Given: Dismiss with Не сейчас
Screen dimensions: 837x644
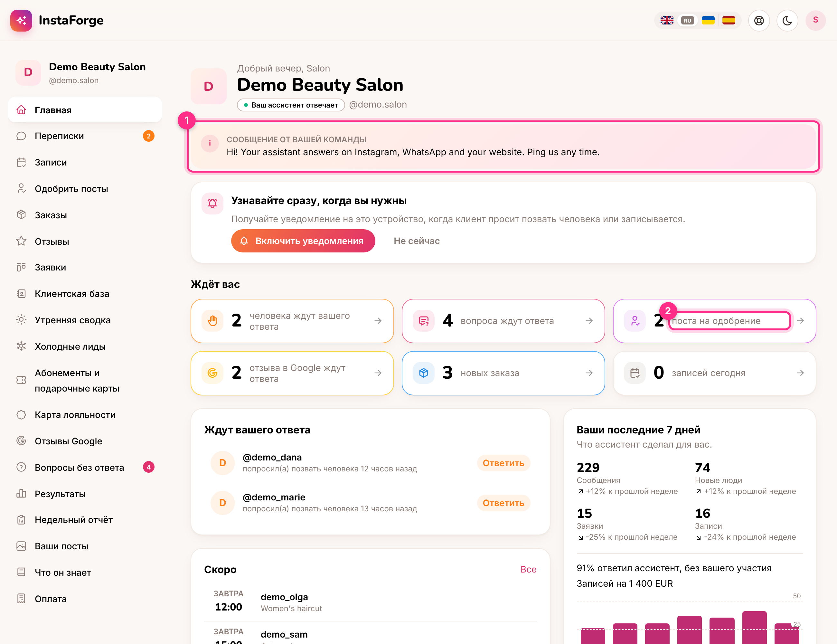Looking at the screenshot, I should point(417,241).
